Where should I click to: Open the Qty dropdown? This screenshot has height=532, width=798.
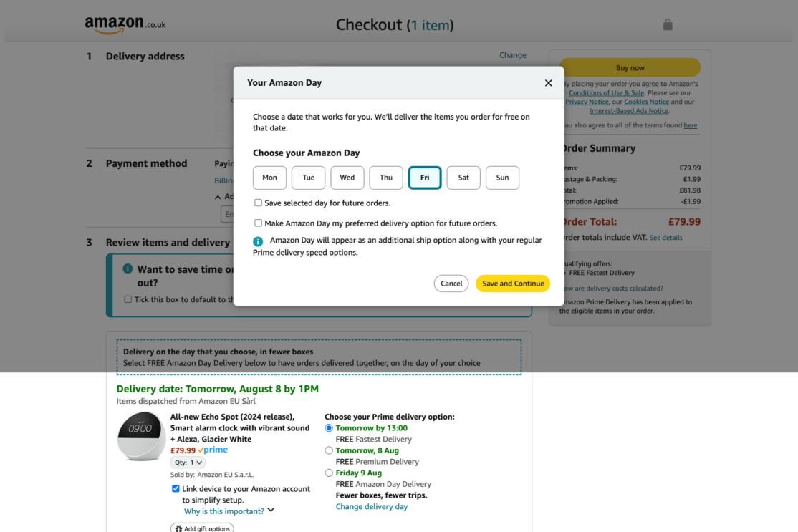pos(187,462)
